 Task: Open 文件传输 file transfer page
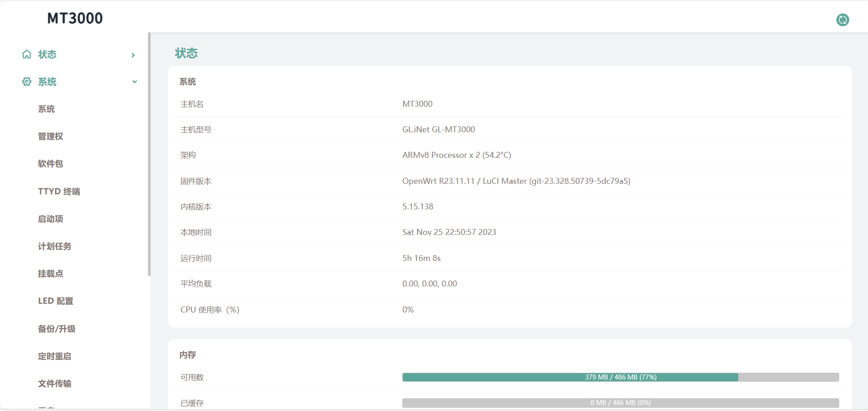click(x=54, y=384)
